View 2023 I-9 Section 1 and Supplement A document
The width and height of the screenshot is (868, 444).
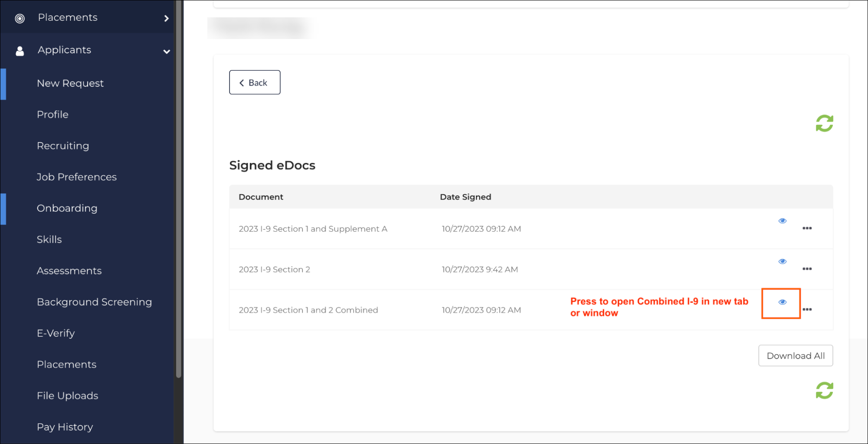coord(782,221)
